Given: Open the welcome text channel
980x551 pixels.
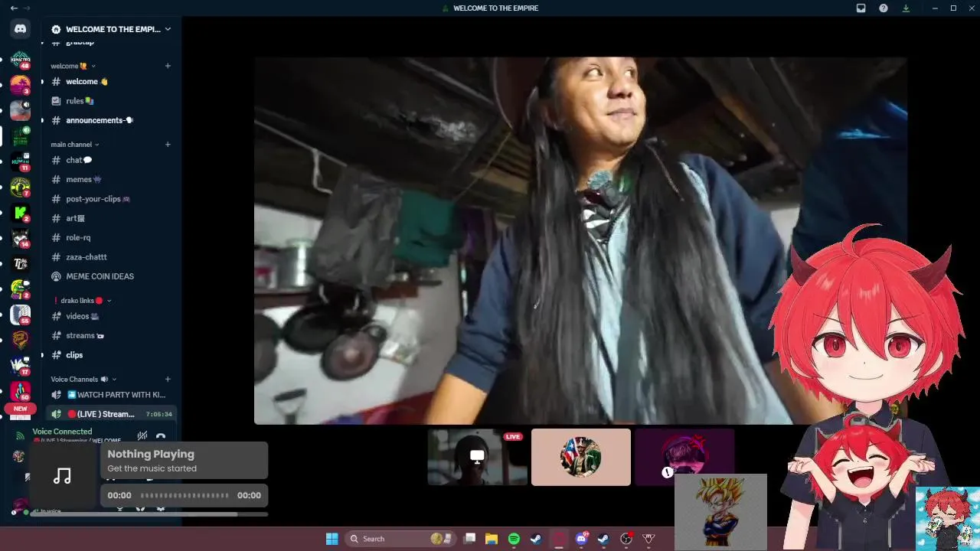Looking at the screenshot, I should point(112,81).
